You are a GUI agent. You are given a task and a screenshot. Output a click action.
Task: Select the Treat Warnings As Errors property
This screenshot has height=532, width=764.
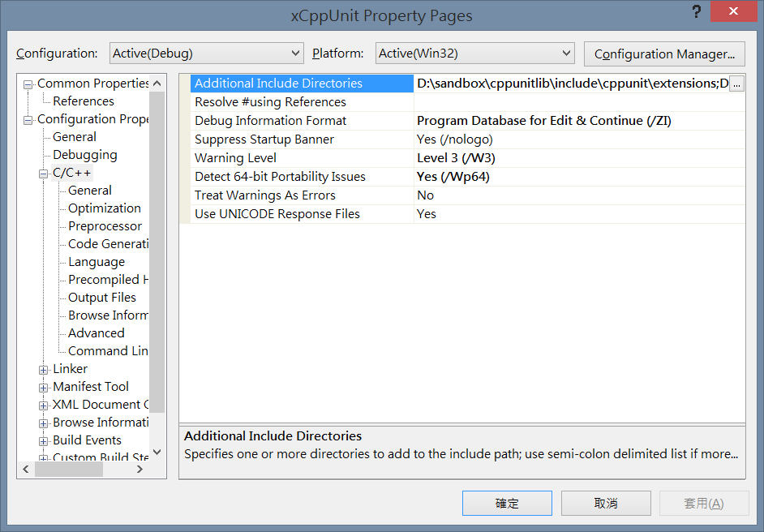coord(302,195)
